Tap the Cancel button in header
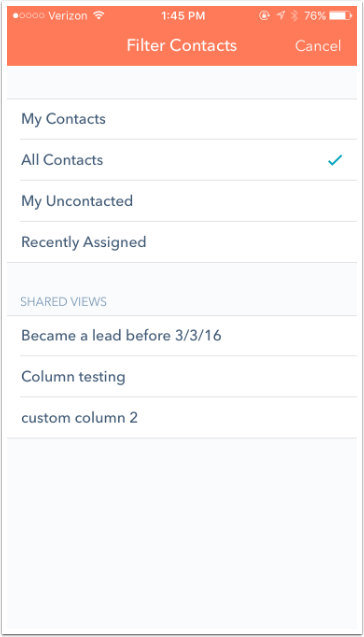The image size is (364, 637). click(x=318, y=46)
